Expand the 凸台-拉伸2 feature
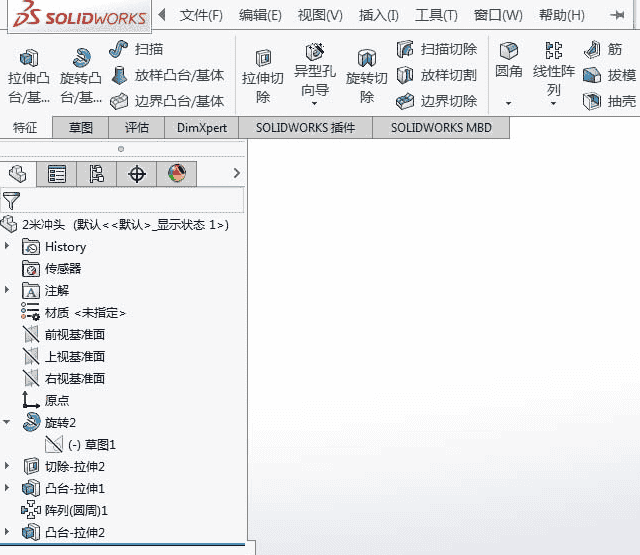 (x=7, y=532)
